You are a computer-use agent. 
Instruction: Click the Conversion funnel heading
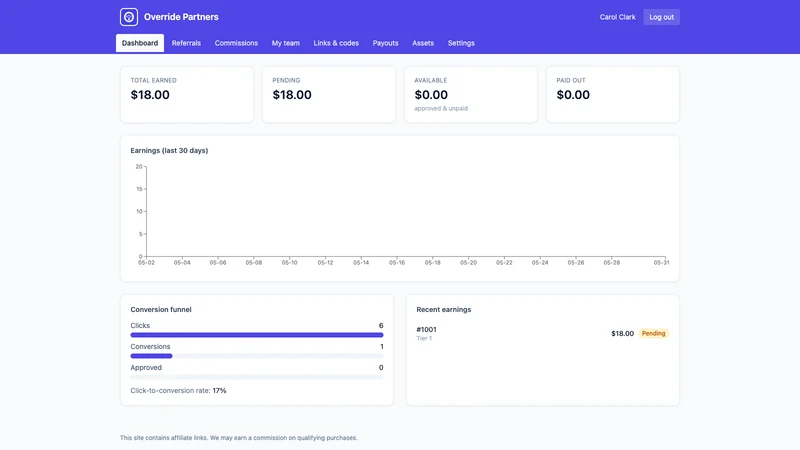[161, 310]
